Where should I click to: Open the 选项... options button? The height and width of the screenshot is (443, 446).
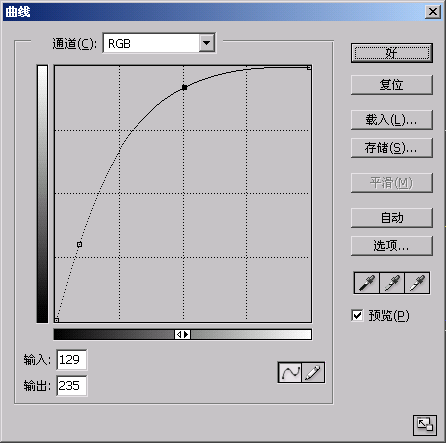point(392,246)
